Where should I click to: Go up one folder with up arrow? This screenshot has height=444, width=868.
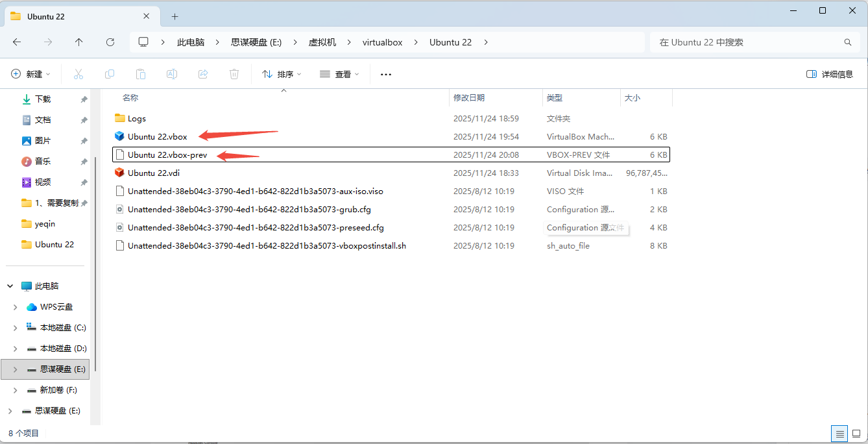[x=79, y=42]
